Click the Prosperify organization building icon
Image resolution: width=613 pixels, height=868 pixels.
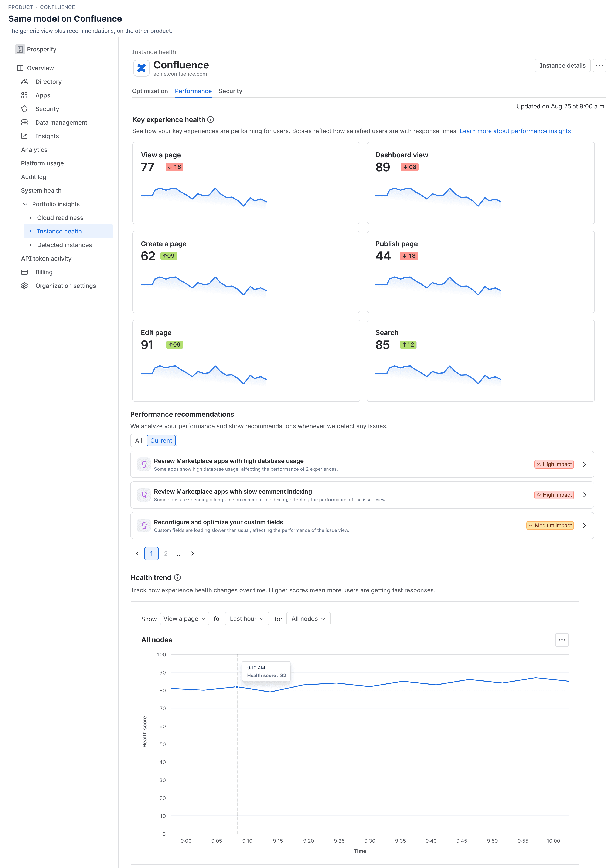click(20, 49)
